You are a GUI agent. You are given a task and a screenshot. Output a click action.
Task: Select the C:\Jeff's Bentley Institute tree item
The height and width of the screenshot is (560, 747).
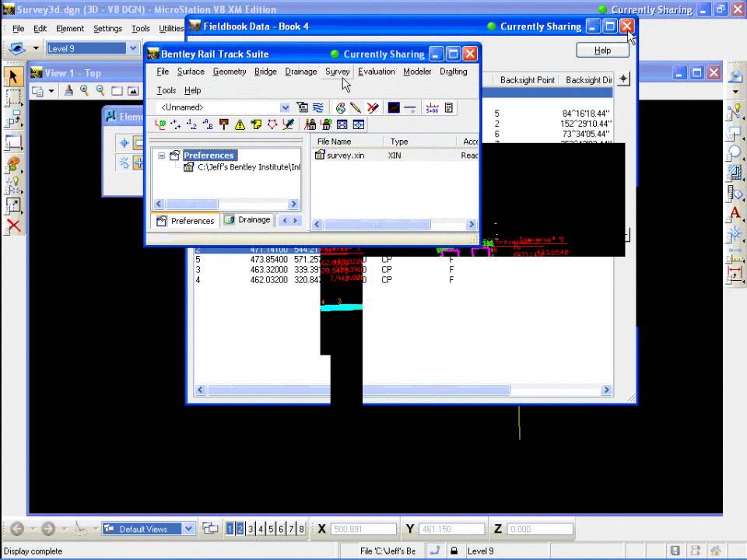coord(242,166)
